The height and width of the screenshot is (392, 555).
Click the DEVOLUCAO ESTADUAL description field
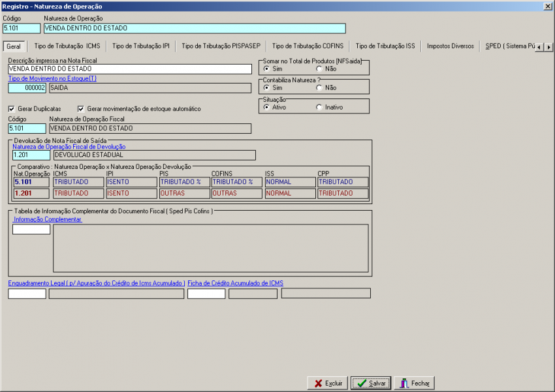coord(155,155)
